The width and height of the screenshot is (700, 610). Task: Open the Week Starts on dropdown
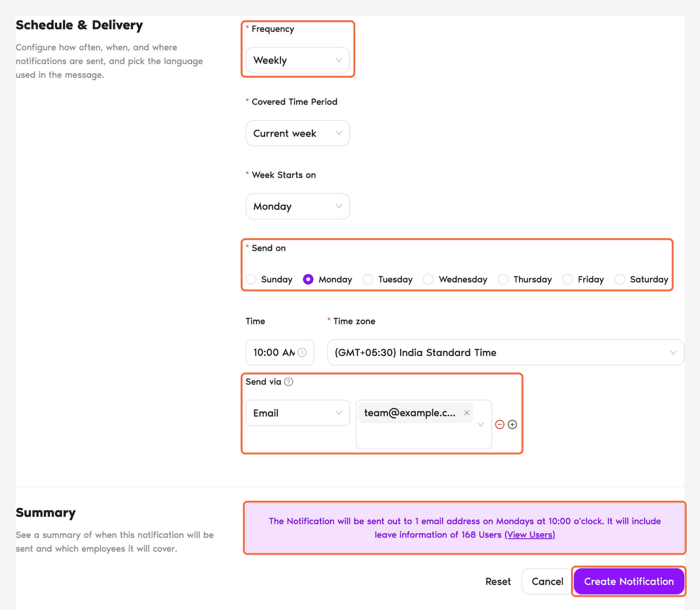(298, 206)
